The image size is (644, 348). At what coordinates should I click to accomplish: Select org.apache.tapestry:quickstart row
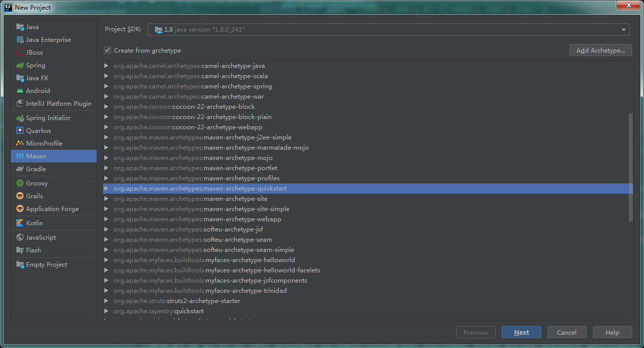tap(368, 311)
